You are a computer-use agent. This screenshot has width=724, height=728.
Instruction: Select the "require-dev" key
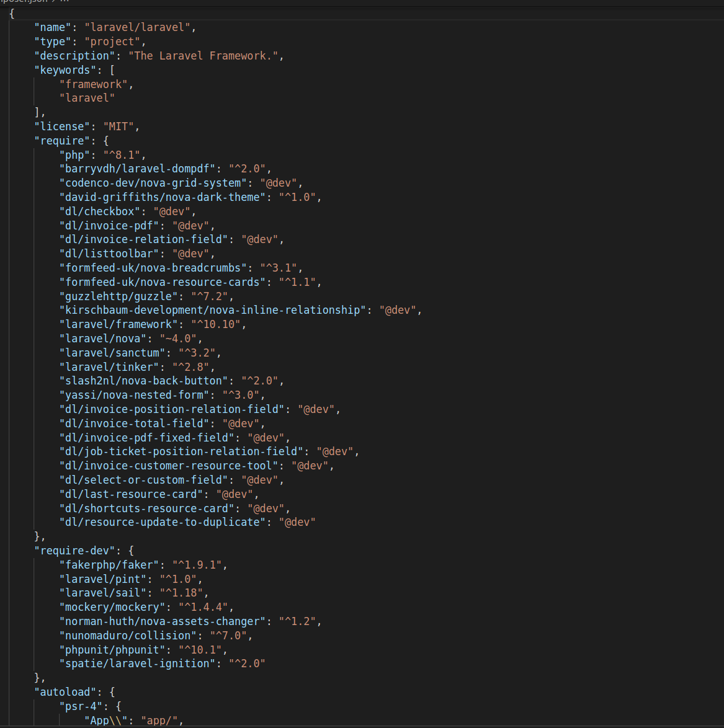click(74, 550)
